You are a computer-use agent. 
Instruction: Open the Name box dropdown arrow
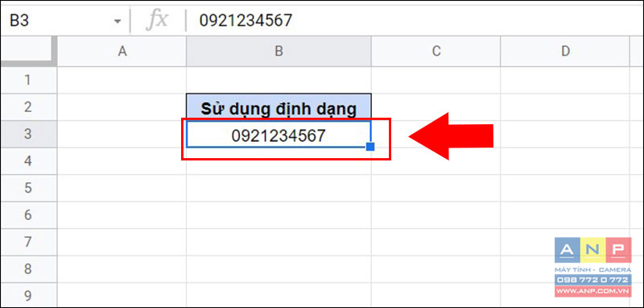pos(118,21)
